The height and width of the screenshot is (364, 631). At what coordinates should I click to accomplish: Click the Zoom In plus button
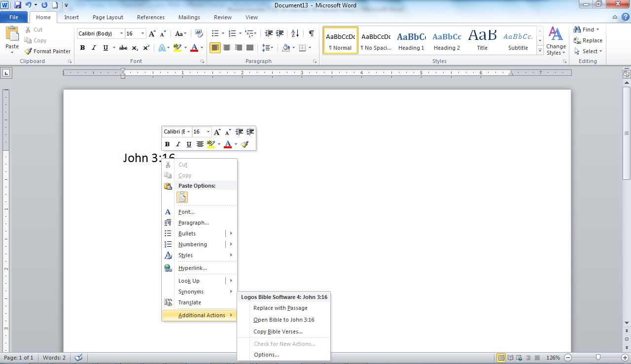point(626,358)
